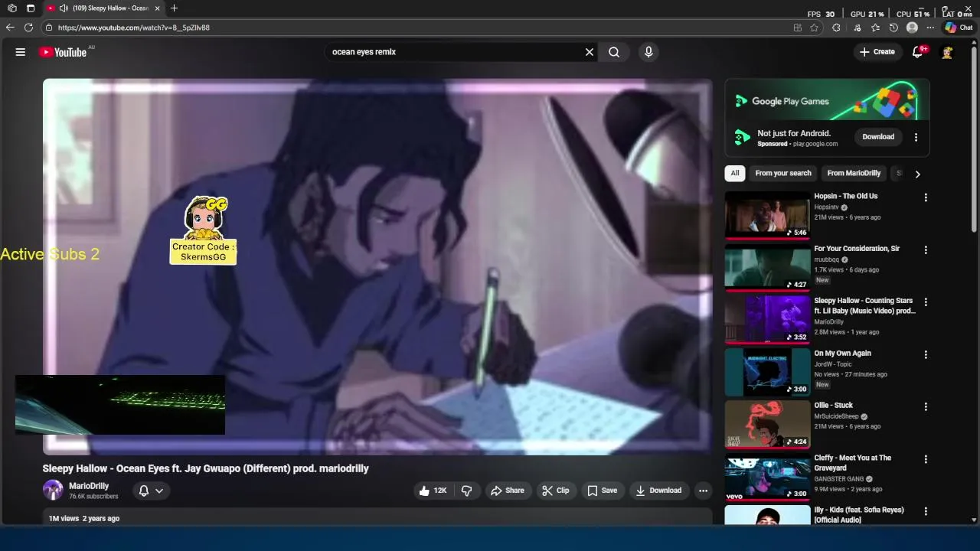980x551 pixels.
Task: Open the YouTube account avatar menu
Action: coord(947,52)
